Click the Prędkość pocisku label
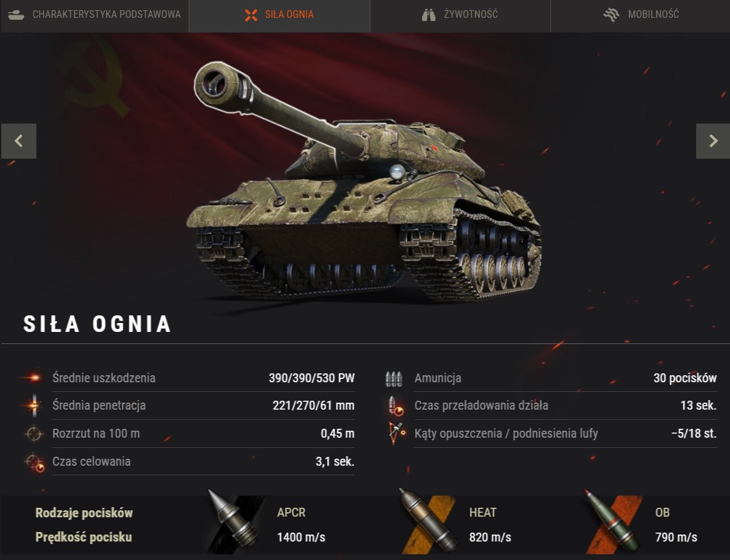 pos(84,537)
